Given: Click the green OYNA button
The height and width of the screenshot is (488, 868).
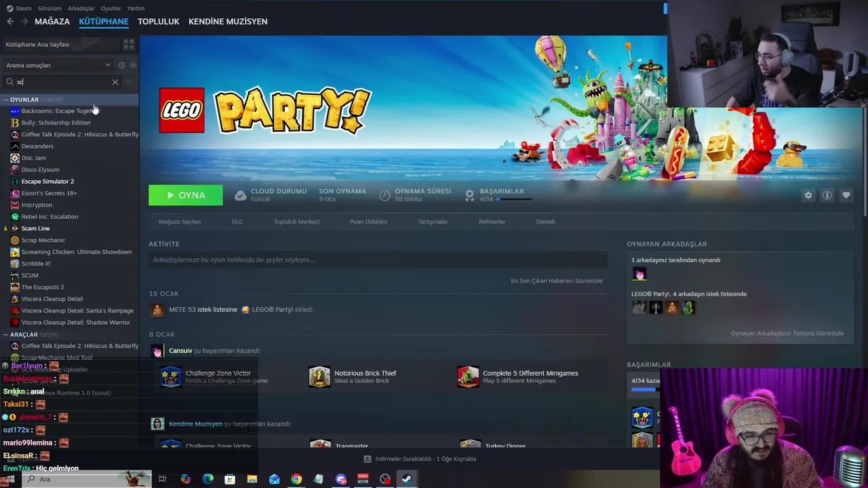Looking at the screenshot, I should [x=186, y=195].
